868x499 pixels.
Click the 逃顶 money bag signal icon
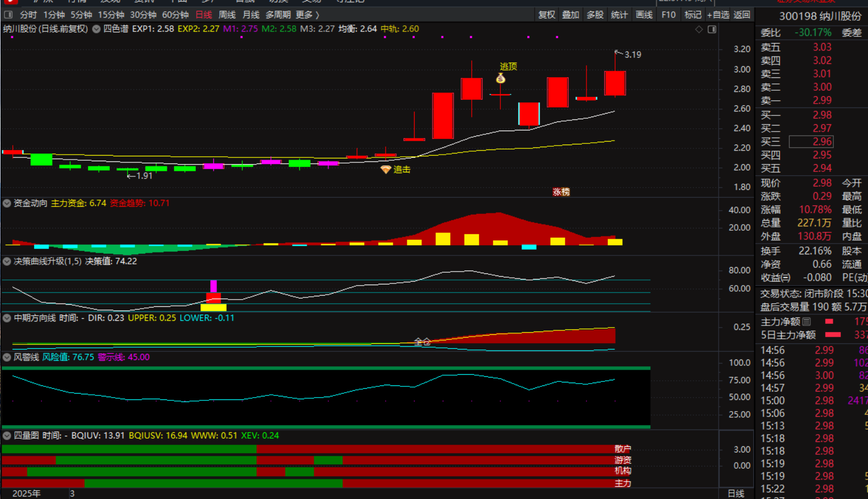pyautogui.click(x=501, y=79)
